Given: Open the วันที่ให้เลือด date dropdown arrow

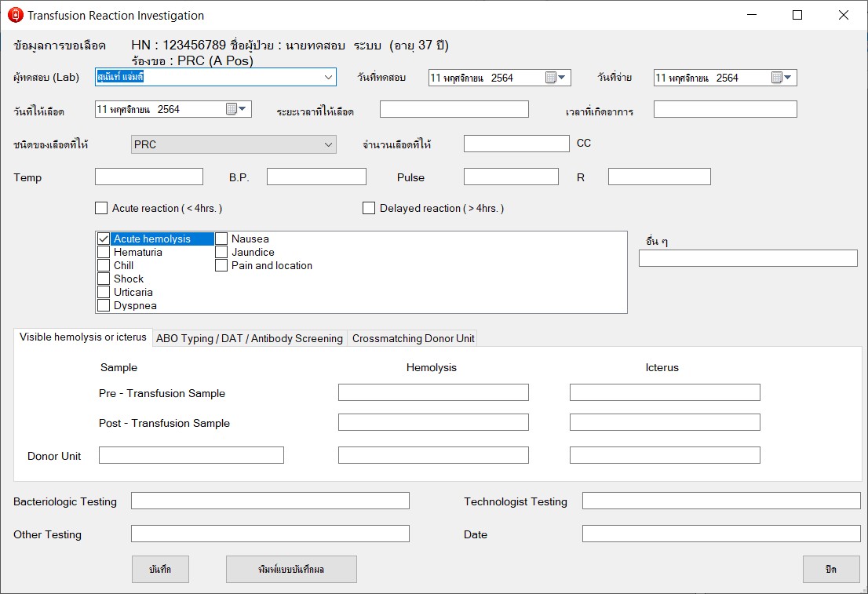Looking at the screenshot, I should click(x=243, y=109).
